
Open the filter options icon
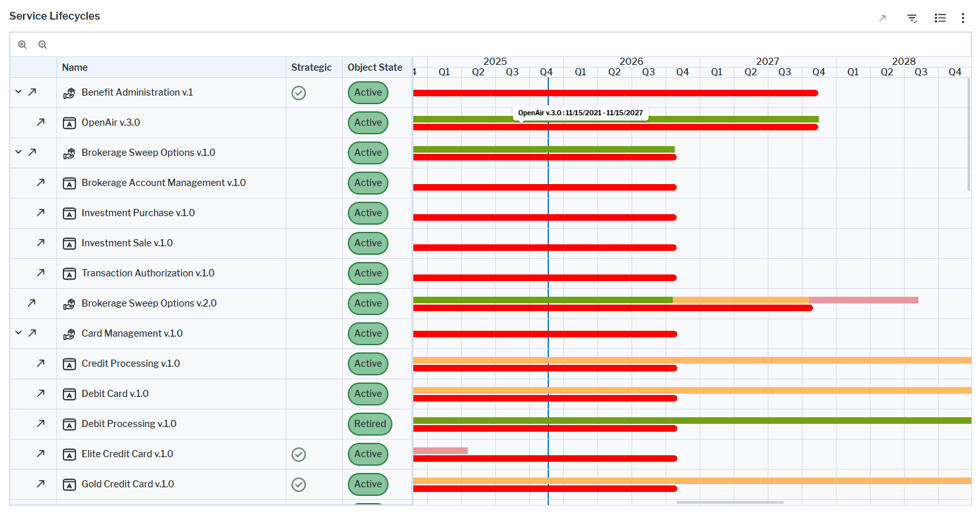(x=912, y=18)
